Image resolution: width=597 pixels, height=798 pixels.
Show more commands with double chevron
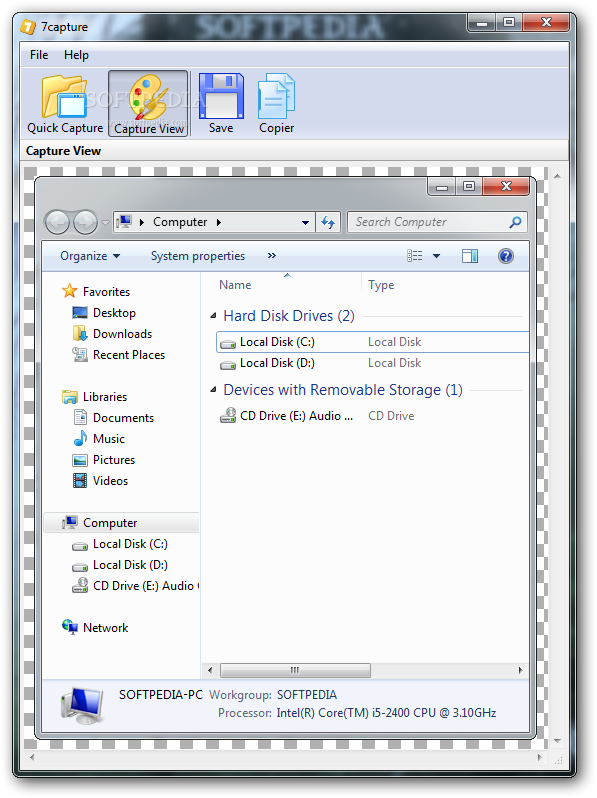(x=272, y=255)
